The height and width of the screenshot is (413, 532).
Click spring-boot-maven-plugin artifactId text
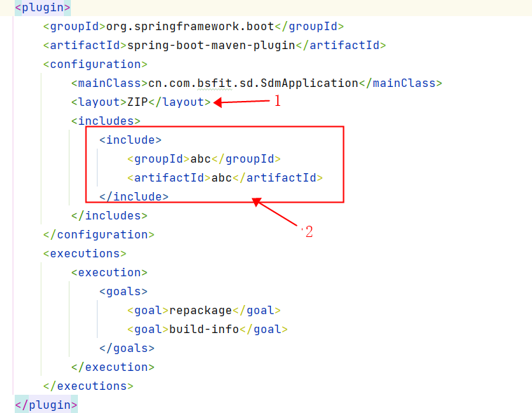(x=211, y=45)
